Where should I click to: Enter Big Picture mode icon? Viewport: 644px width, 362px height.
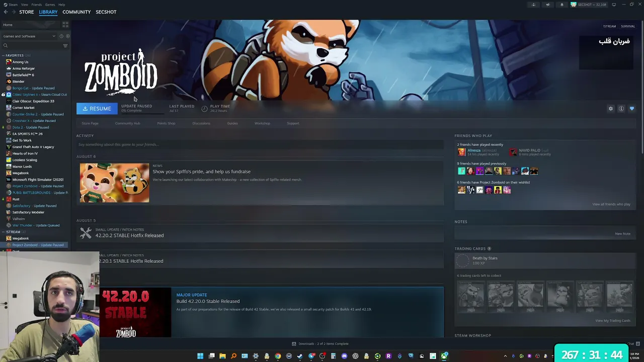tap(614, 5)
